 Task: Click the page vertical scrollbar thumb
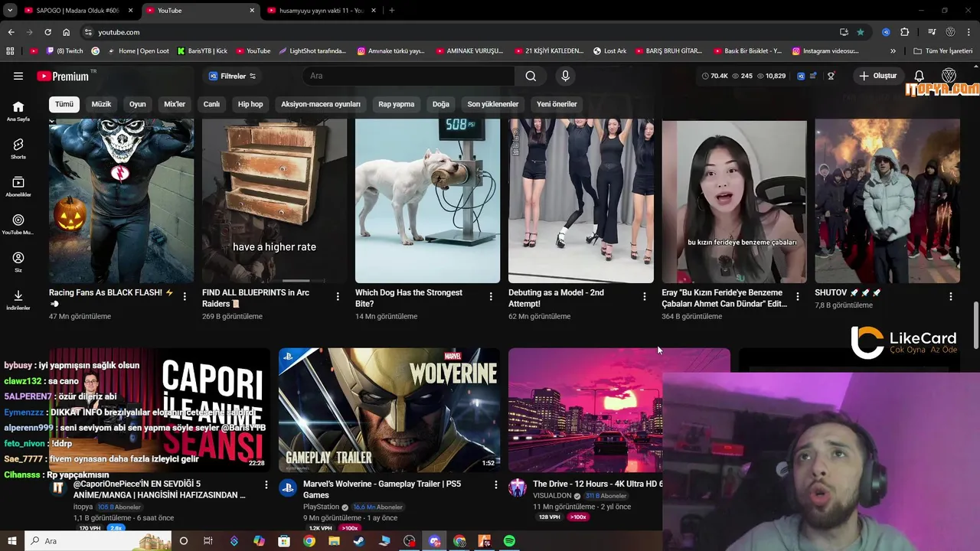[975, 325]
